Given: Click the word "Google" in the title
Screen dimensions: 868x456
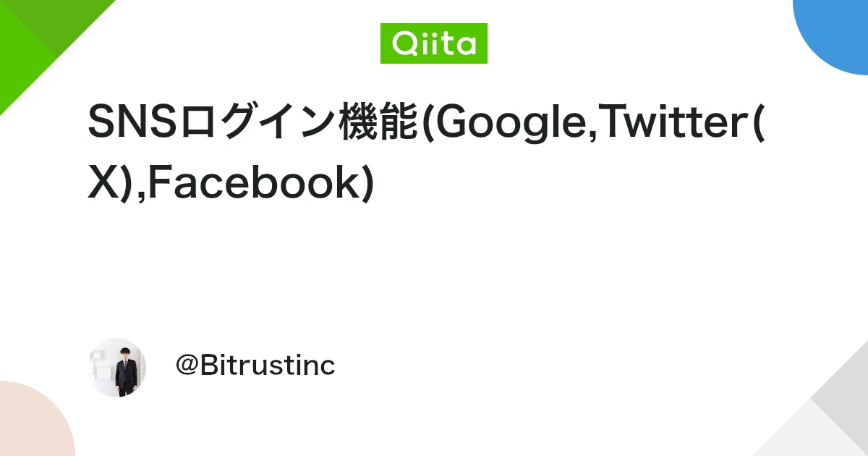Looking at the screenshot, I should click(x=509, y=123).
